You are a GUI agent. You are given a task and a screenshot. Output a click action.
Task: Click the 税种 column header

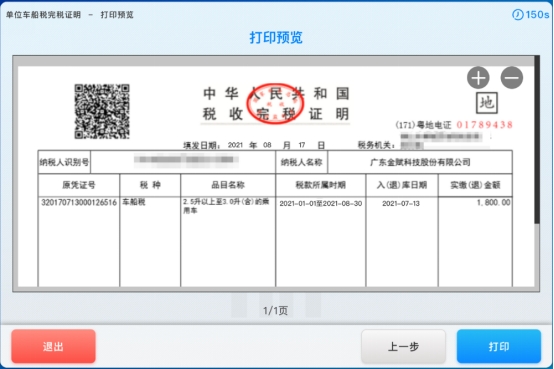[x=150, y=185]
